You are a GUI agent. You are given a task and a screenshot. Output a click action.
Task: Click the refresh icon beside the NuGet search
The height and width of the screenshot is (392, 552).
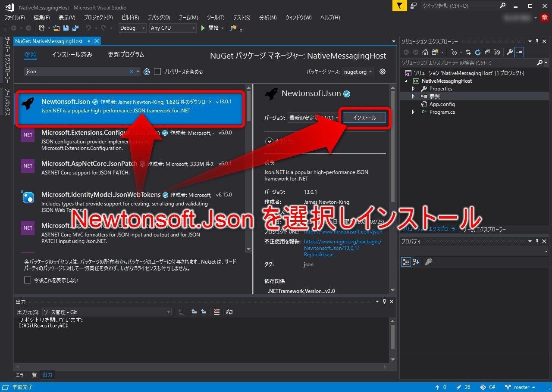pyautogui.click(x=147, y=72)
